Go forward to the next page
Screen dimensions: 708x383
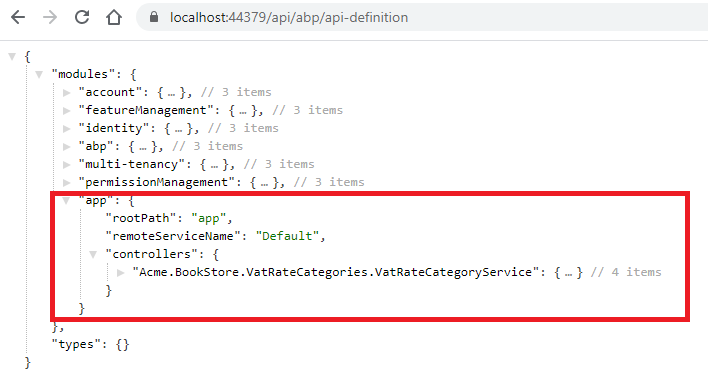[50, 17]
